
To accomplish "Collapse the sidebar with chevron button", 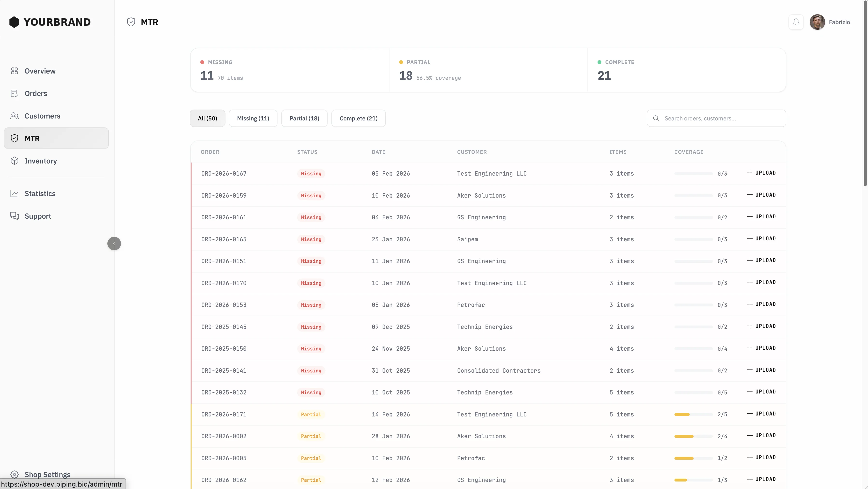I will (114, 244).
